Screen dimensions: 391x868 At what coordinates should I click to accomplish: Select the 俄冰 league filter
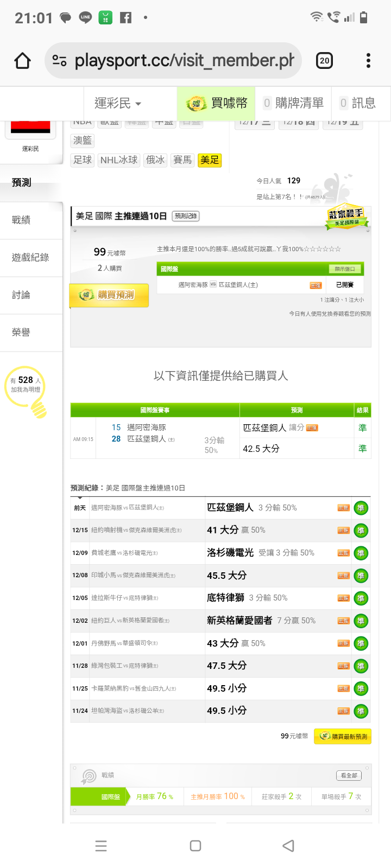155,160
